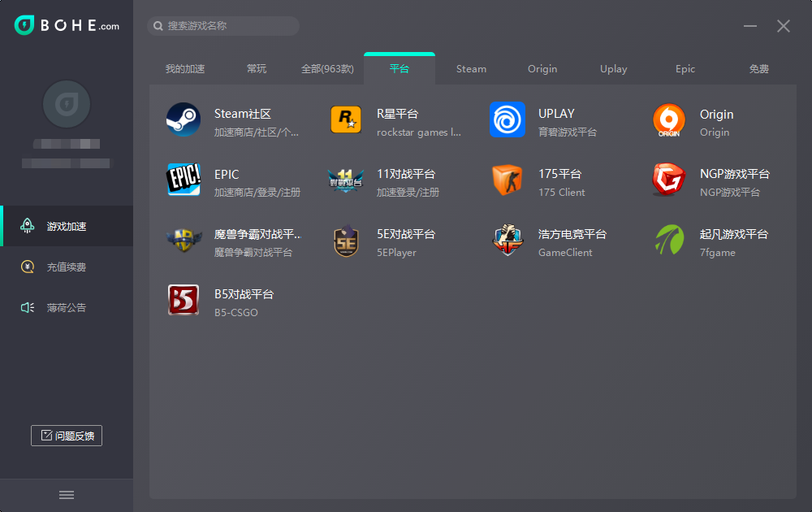Select the green 起凡游戏平台 leaf icon
812x512 pixels.
669,240
